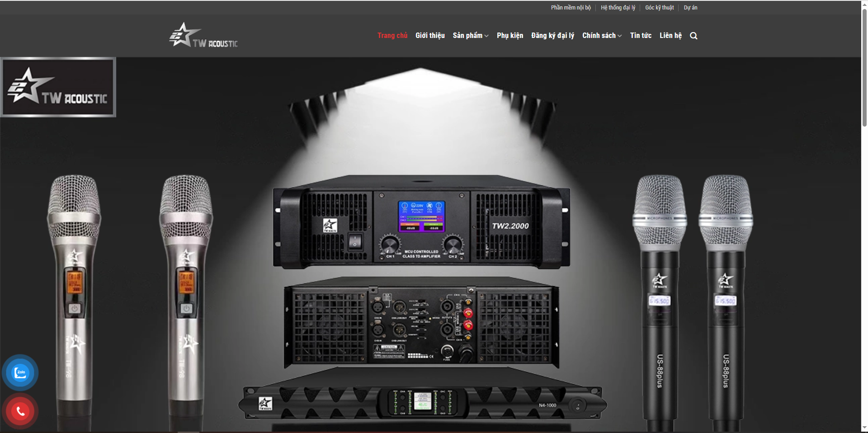Click Góc kỹ thuật link
Screen dimensions: 868x433
click(x=659, y=8)
